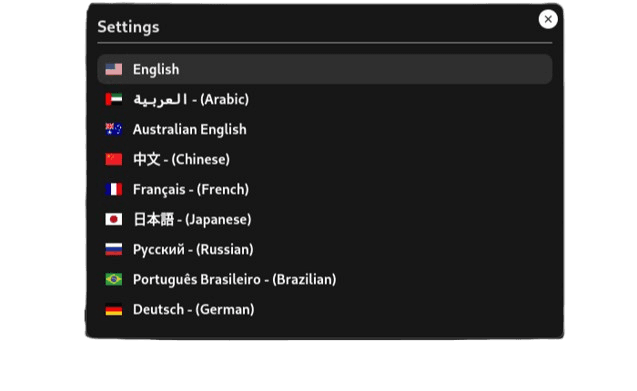Click the Japanese flag icon
The width and height of the screenshot is (637, 391).
pos(114,219)
